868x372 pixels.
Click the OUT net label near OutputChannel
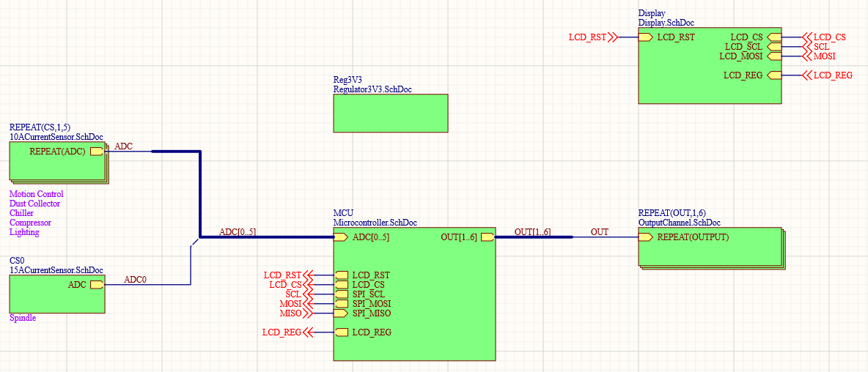[x=600, y=231]
